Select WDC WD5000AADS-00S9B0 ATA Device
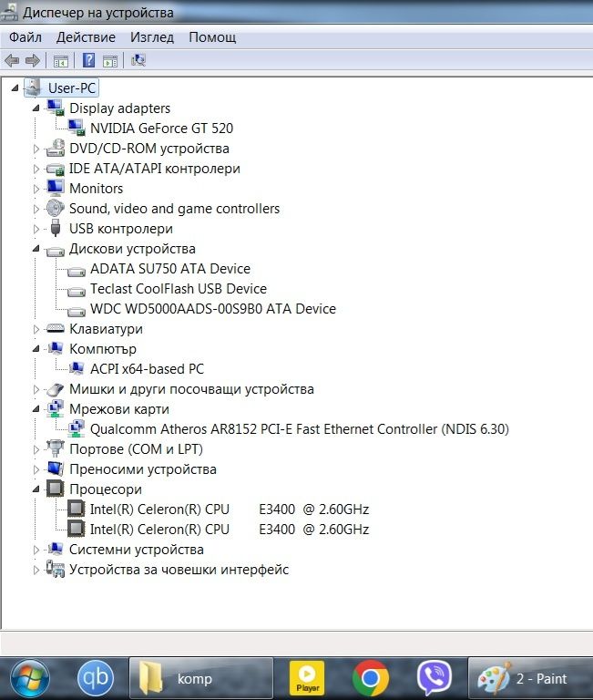This screenshot has height=700, width=593. tap(213, 309)
